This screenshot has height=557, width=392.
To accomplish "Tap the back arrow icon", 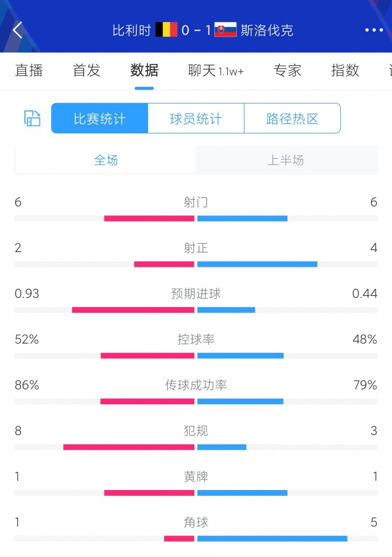I will (x=18, y=30).
